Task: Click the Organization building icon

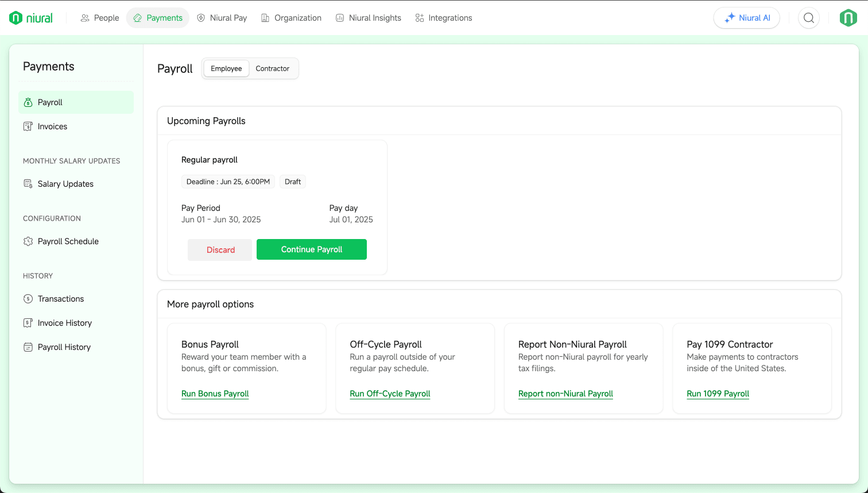Action: pyautogui.click(x=265, y=18)
